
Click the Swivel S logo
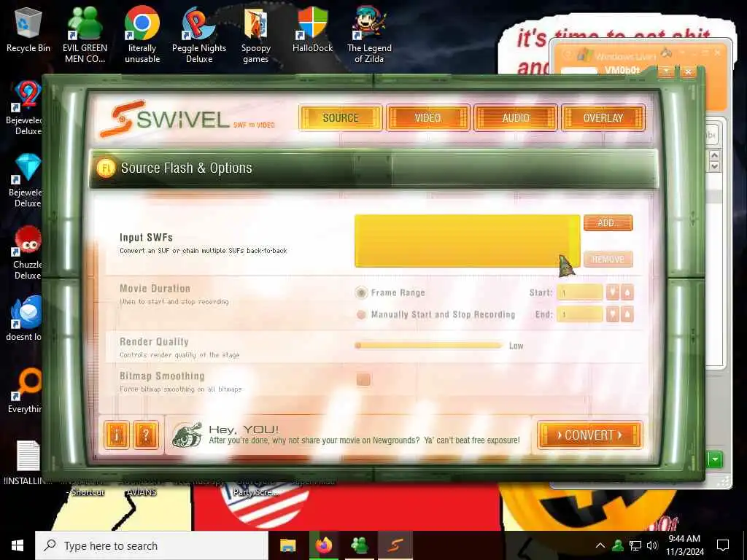(122, 118)
